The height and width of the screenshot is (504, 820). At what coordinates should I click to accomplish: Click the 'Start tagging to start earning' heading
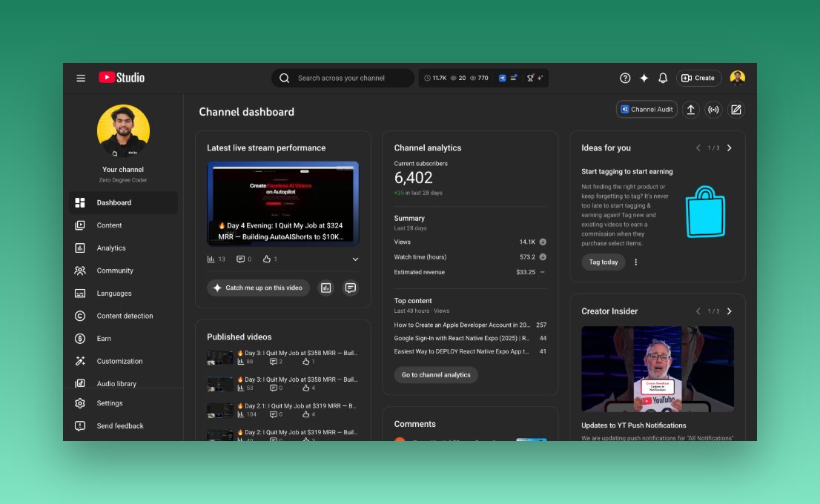[x=627, y=171]
